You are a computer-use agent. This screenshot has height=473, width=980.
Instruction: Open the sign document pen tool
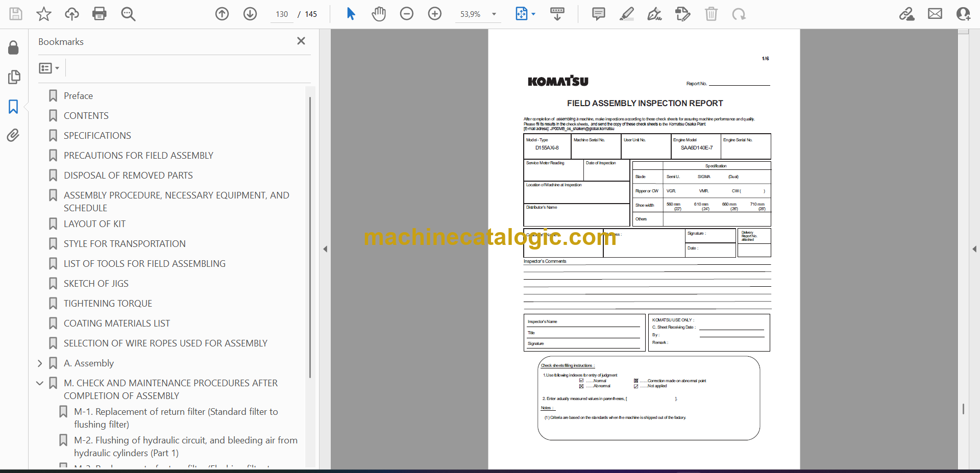[655, 14]
